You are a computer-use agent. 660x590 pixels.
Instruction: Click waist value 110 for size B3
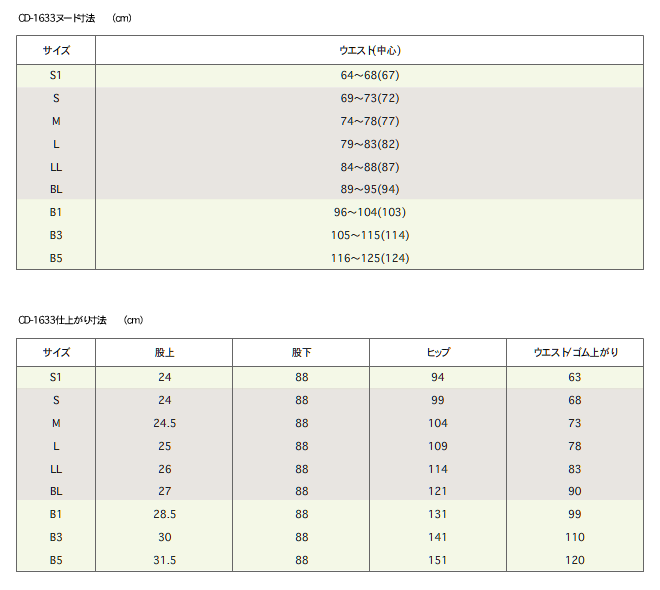[x=575, y=537]
